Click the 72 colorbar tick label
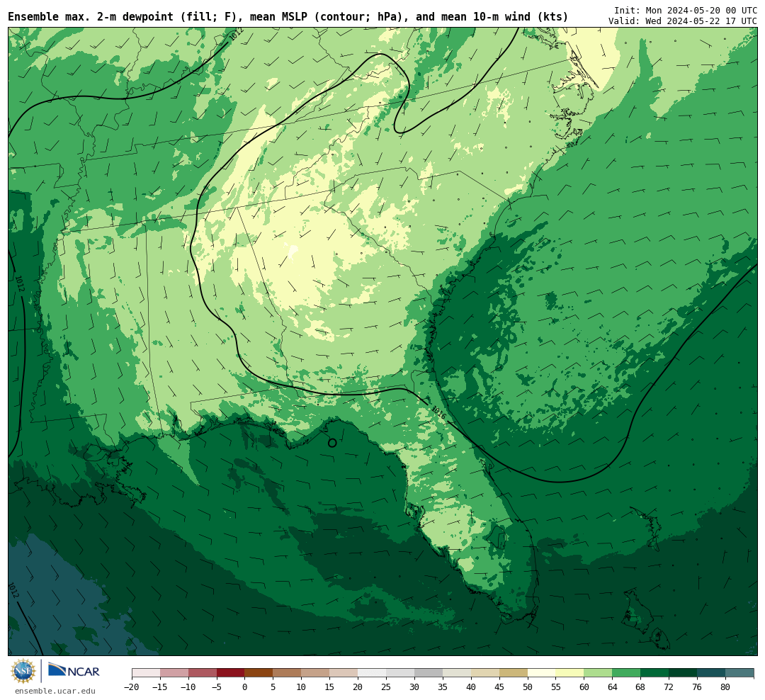The height and width of the screenshot is (700, 765). (669, 687)
